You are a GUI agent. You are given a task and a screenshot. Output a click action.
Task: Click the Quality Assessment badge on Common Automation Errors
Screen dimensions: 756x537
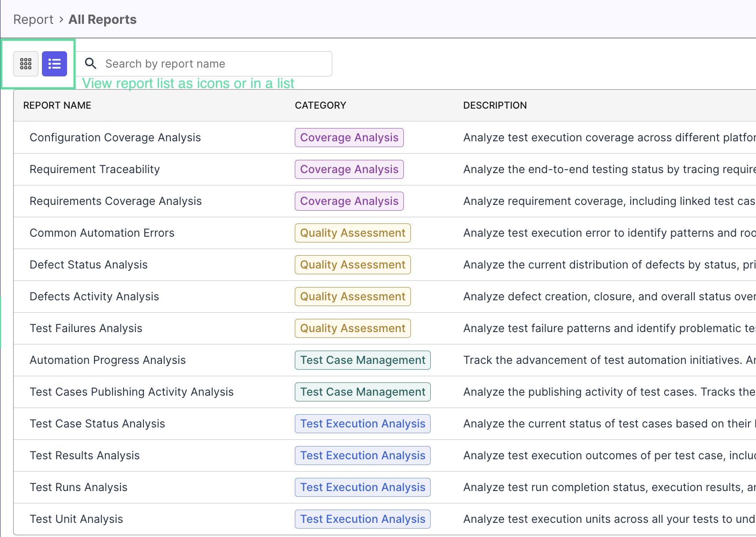[352, 233]
